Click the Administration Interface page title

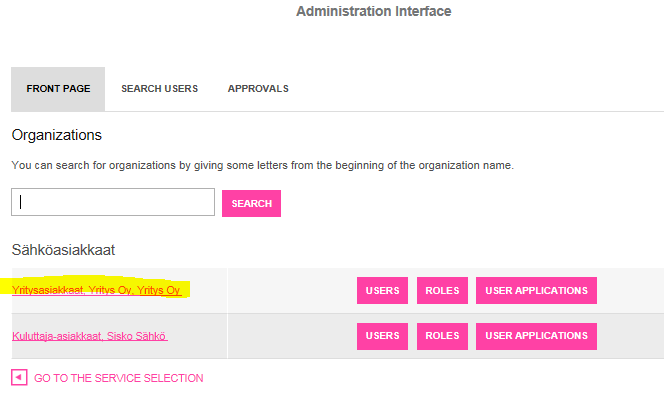click(374, 11)
